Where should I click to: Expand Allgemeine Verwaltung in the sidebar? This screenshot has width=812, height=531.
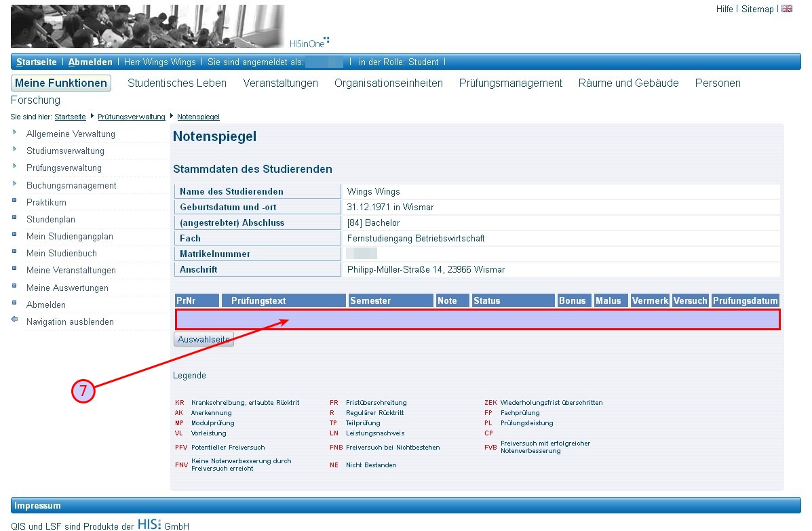(x=71, y=134)
